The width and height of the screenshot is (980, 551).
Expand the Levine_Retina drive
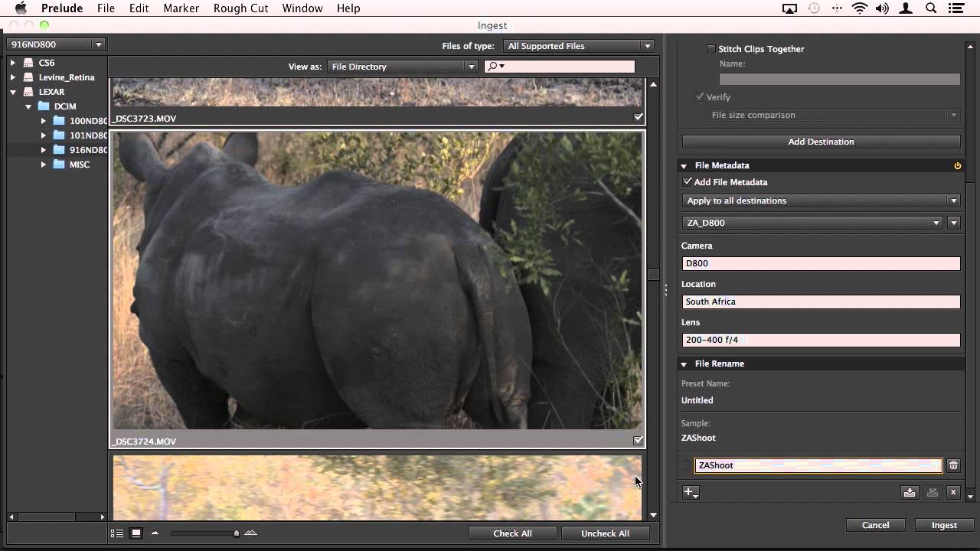[x=13, y=77]
